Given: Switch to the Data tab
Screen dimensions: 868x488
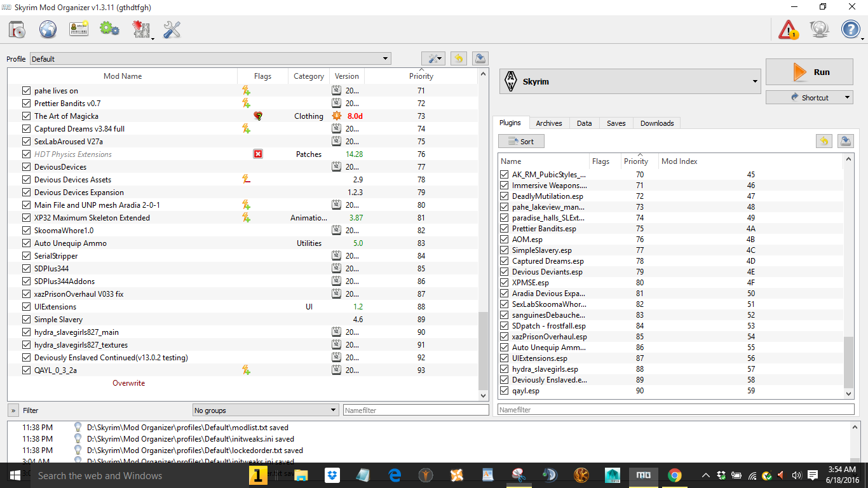Looking at the screenshot, I should pyautogui.click(x=585, y=123).
